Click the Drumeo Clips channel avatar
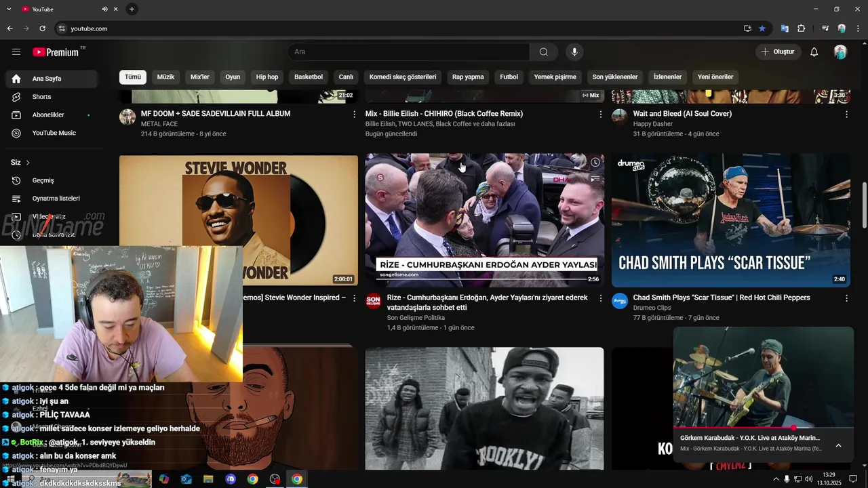Viewport: 868px width, 488px height. (x=620, y=301)
